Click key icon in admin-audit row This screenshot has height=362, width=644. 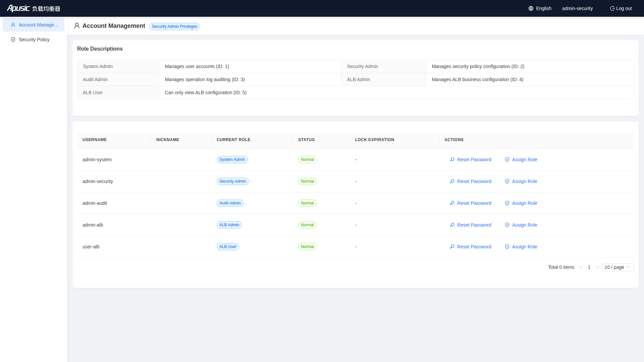452,203
